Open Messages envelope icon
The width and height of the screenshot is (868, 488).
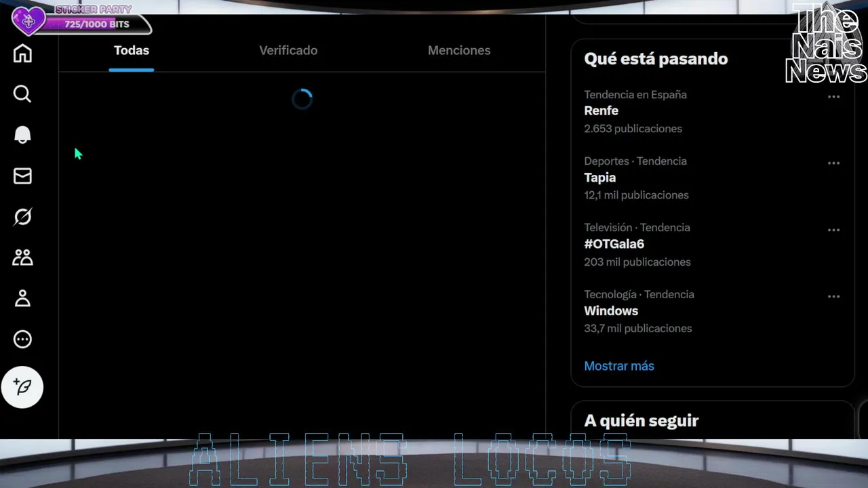point(22,176)
